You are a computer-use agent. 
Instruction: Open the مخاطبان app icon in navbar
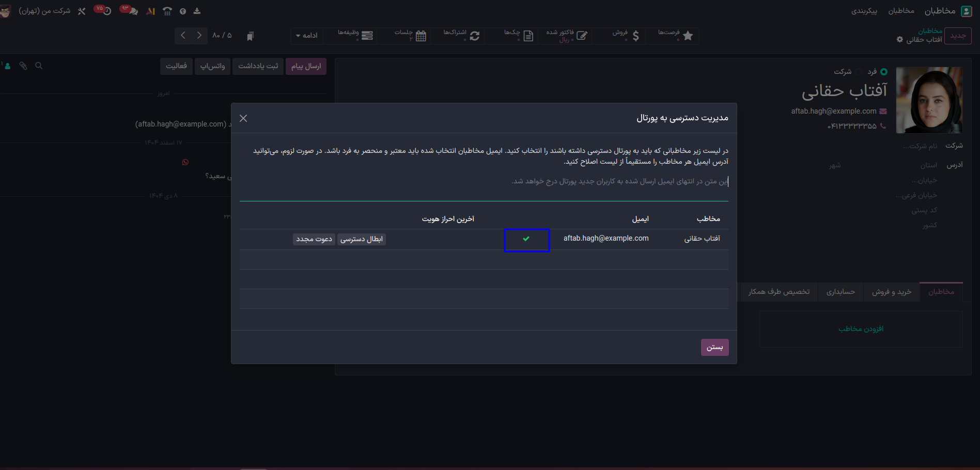966,11
